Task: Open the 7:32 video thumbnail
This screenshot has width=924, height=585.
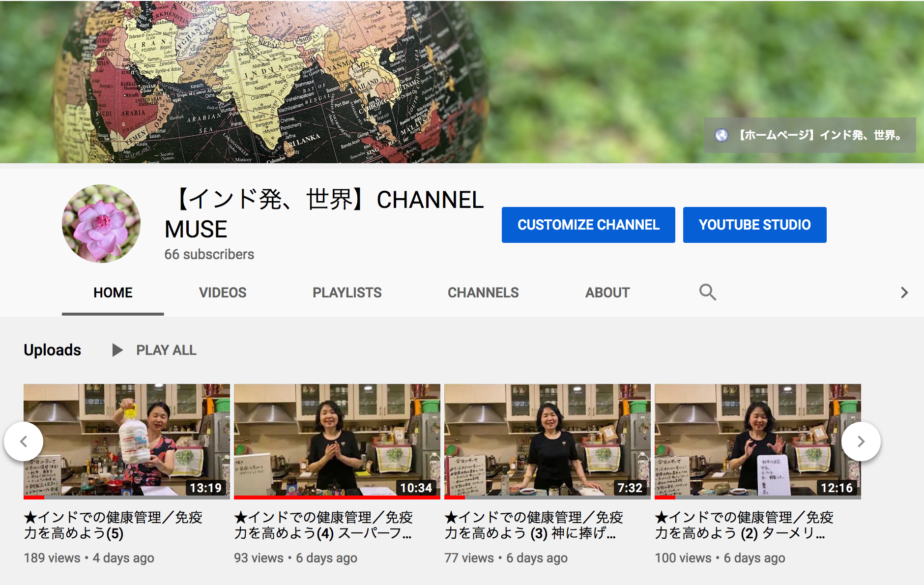Action: 548,441
